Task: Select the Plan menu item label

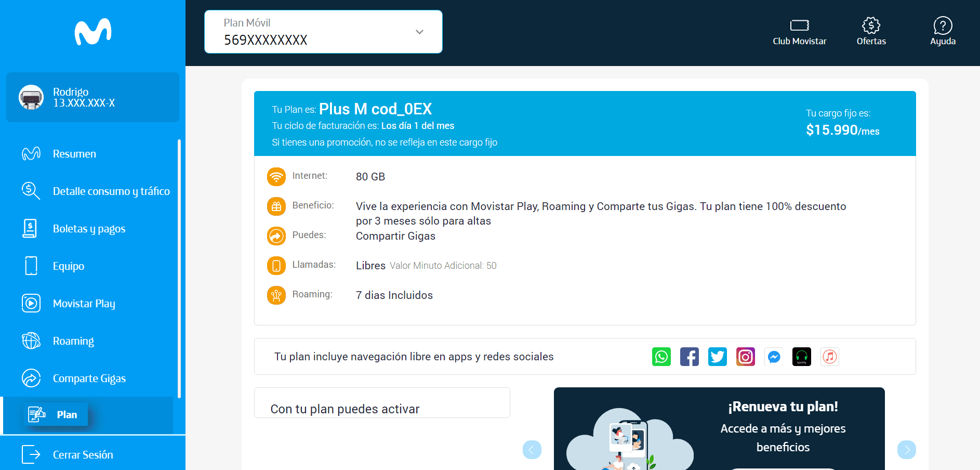Action: point(67,414)
